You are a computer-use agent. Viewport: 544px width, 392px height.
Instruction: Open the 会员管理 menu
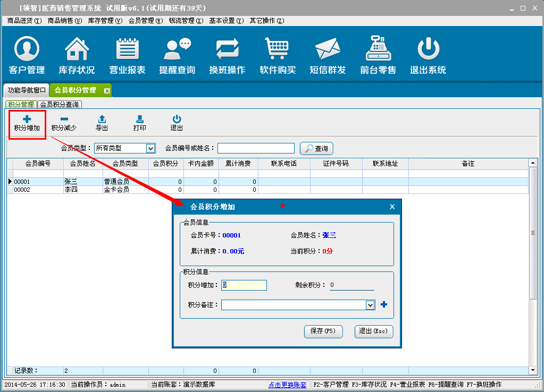coord(145,21)
